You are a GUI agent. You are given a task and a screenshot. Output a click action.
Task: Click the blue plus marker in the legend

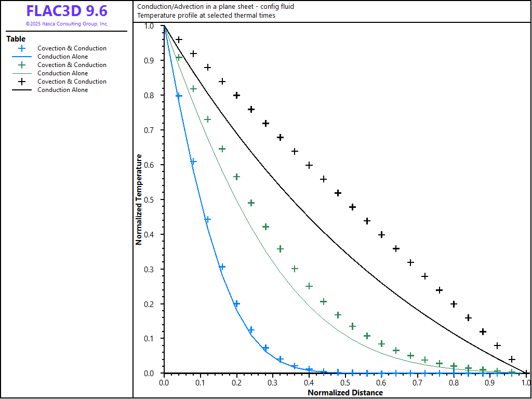click(x=21, y=48)
